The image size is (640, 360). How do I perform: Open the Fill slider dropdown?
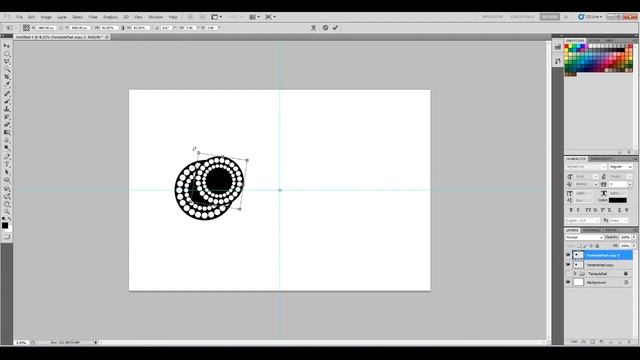pos(634,246)
